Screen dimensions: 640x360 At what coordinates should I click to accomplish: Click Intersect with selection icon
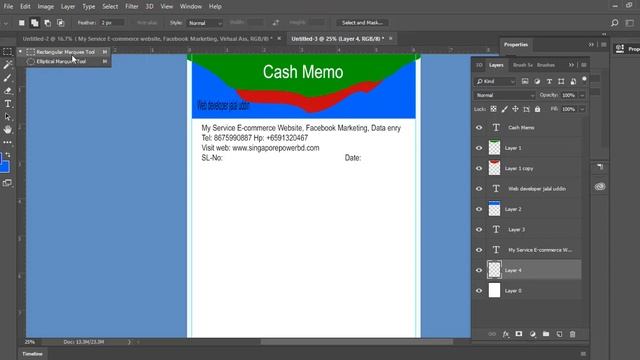61,23
